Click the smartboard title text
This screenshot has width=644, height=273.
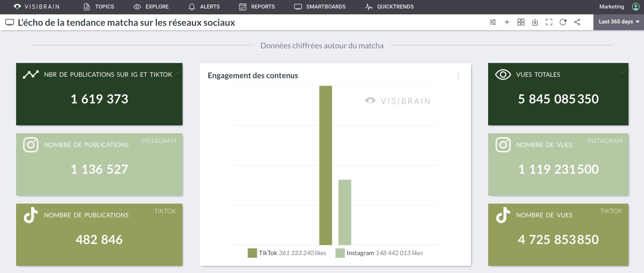click(x=126, y=22)
